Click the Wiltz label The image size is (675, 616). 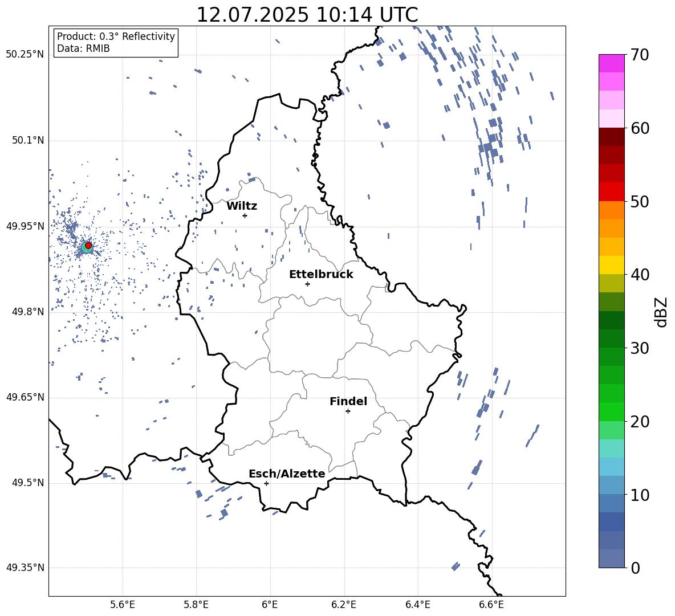(x=242, y=206)
